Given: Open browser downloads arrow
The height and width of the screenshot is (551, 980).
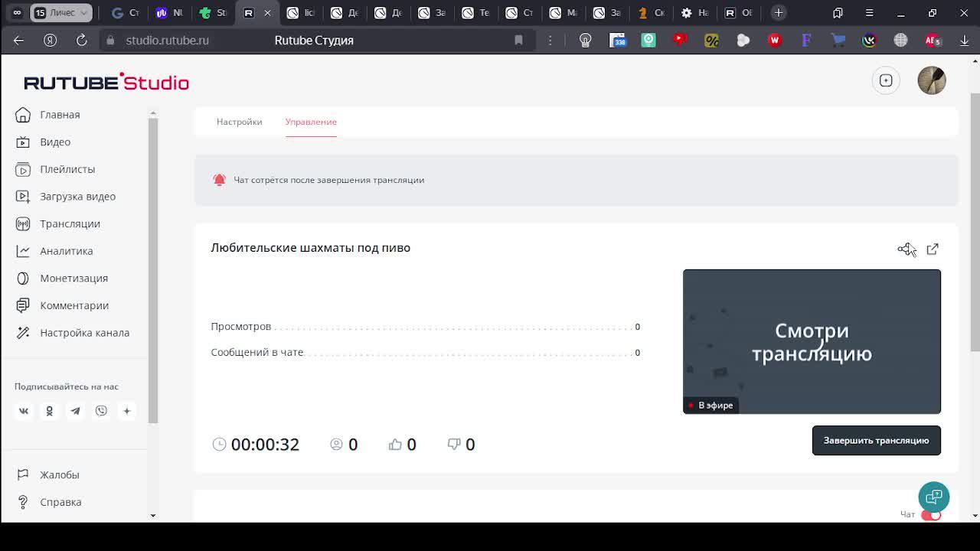Looking at the screenshot, I should pos(965,41).
